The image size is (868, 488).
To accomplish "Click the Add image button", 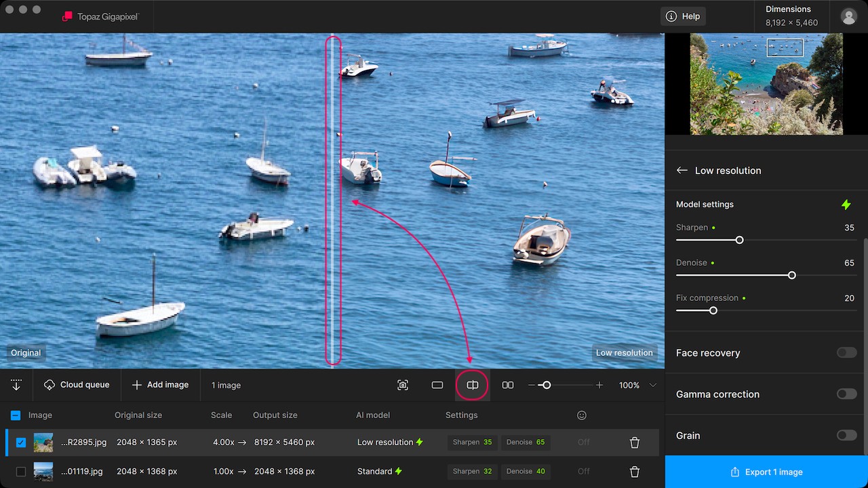I will (x=160, y=385).
